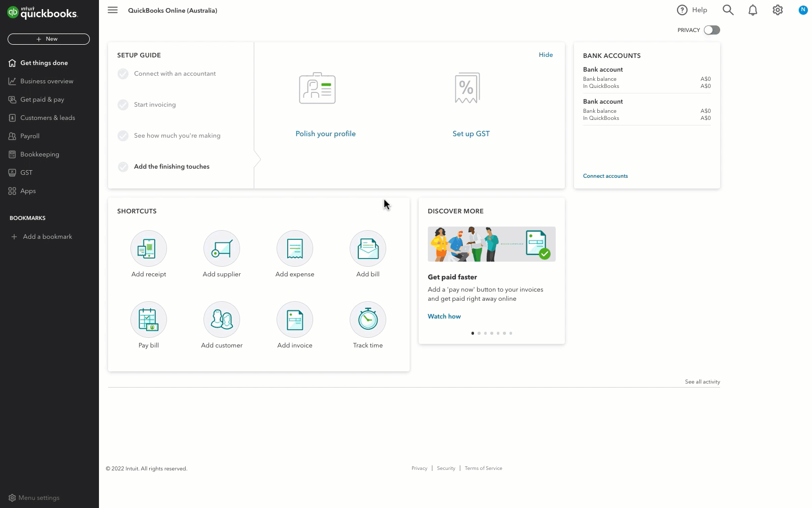The width and height of the screenshot is (812, 508).
Task: Select first Bank account entry
Action: point(647,78)
